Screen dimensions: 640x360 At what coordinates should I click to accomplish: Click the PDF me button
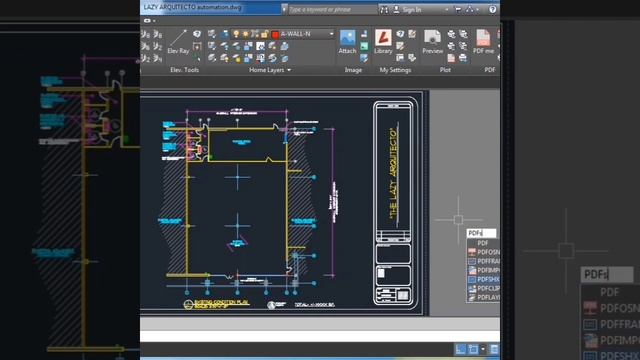tap(483, 42)
